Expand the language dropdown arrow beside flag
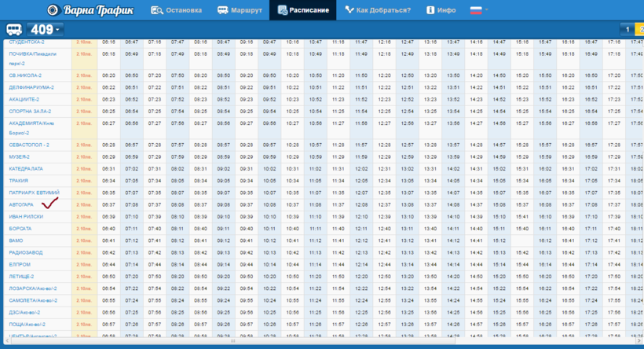 pos(487,10)
